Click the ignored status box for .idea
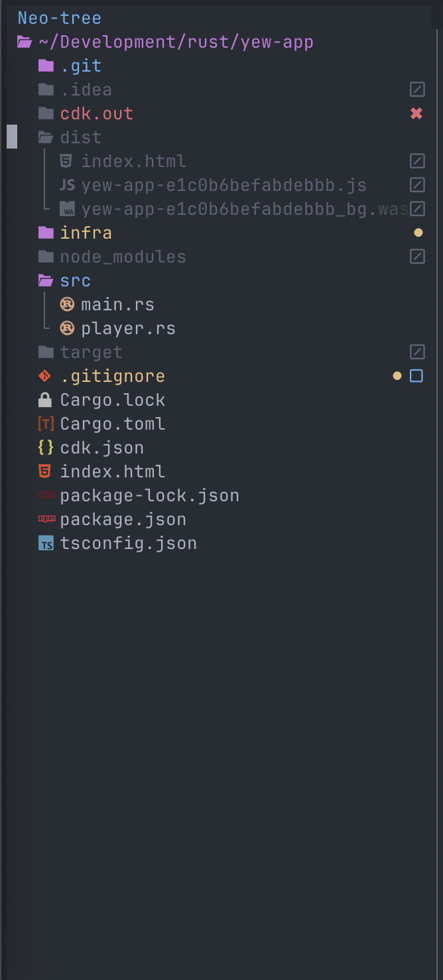 [x=417, y=90]
